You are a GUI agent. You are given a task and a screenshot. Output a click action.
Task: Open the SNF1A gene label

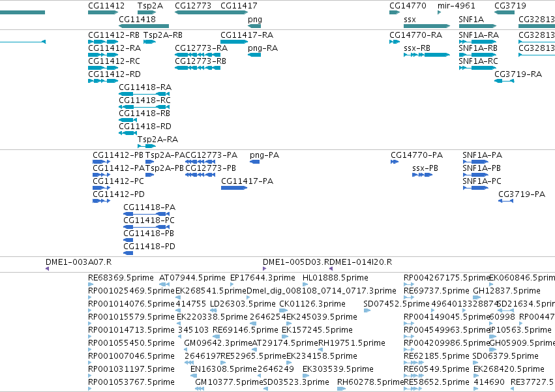coord(471,19)
